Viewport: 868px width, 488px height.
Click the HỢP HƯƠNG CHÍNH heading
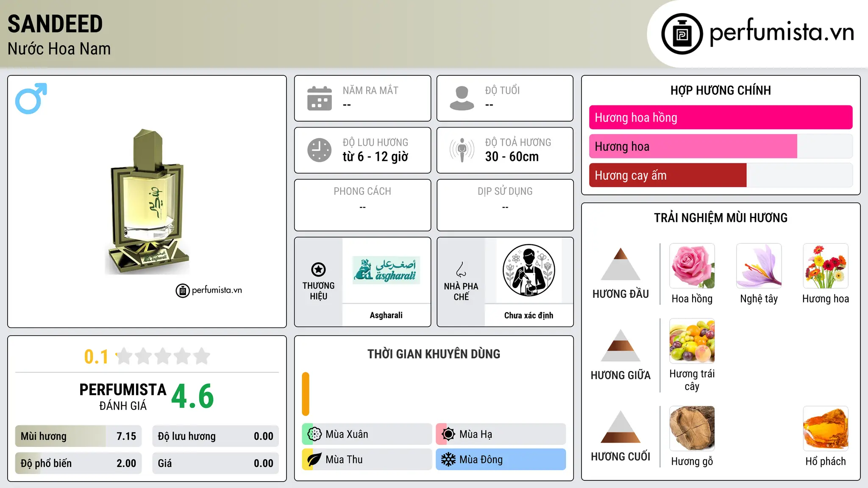coord(721,90)
